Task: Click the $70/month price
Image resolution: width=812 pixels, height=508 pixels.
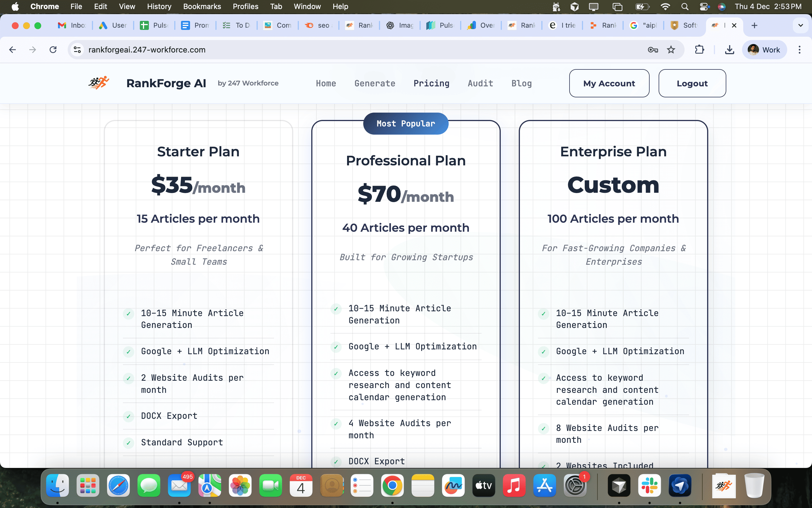Action: [x=406, y=194]
